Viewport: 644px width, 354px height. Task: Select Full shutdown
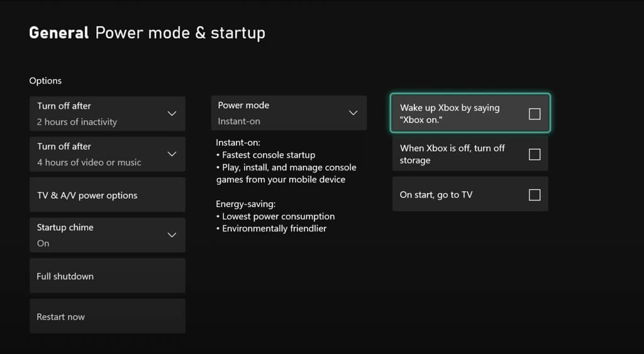pos(107,276)
